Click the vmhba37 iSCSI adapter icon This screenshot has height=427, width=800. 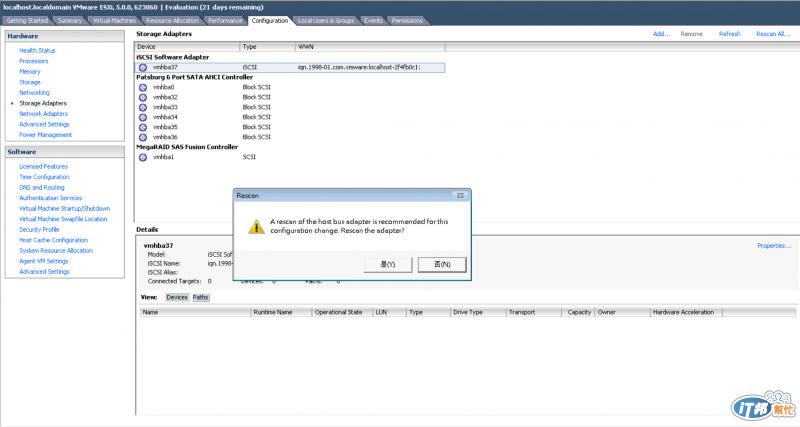(143, 67)
